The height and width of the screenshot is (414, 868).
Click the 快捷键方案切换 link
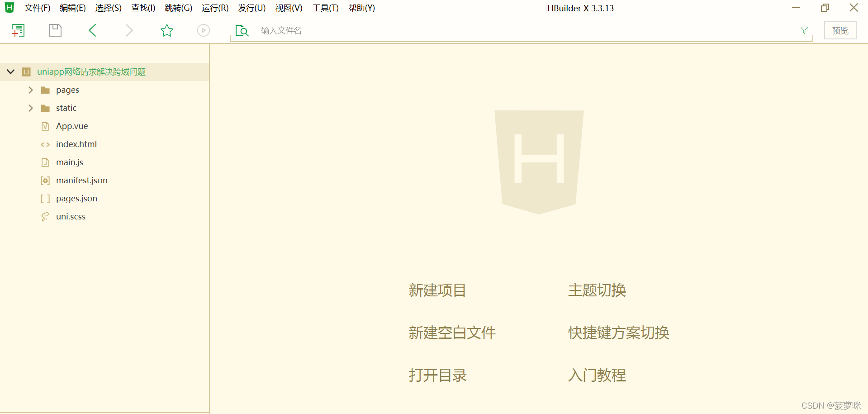(619, 333)
